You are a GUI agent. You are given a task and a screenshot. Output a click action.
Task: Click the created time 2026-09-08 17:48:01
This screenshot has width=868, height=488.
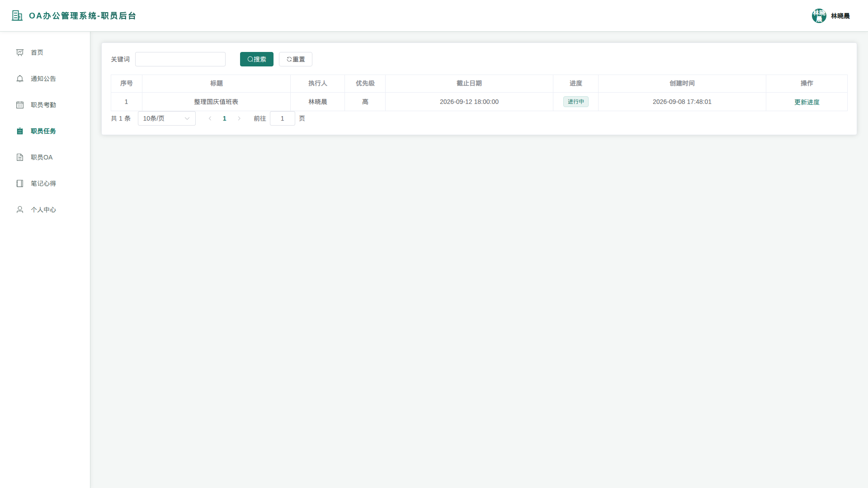[682, 102]
